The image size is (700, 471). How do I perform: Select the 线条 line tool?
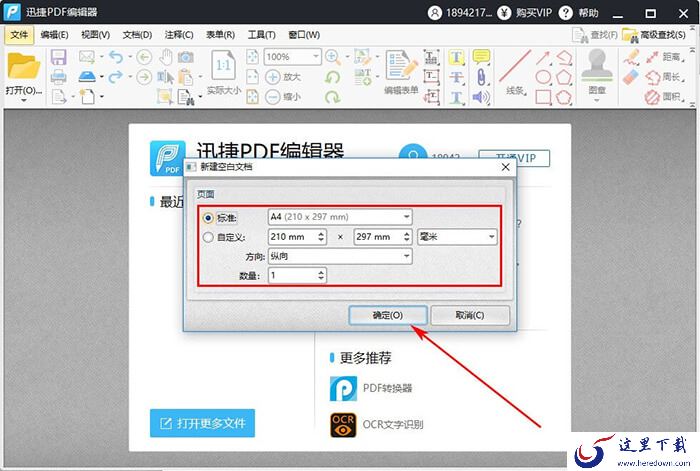click(515, 73)
